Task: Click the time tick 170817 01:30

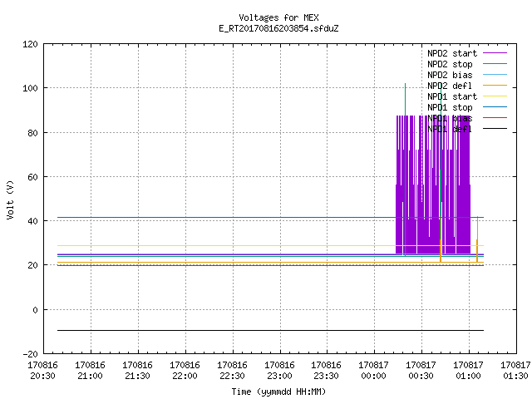Action: tap(515, 371)
